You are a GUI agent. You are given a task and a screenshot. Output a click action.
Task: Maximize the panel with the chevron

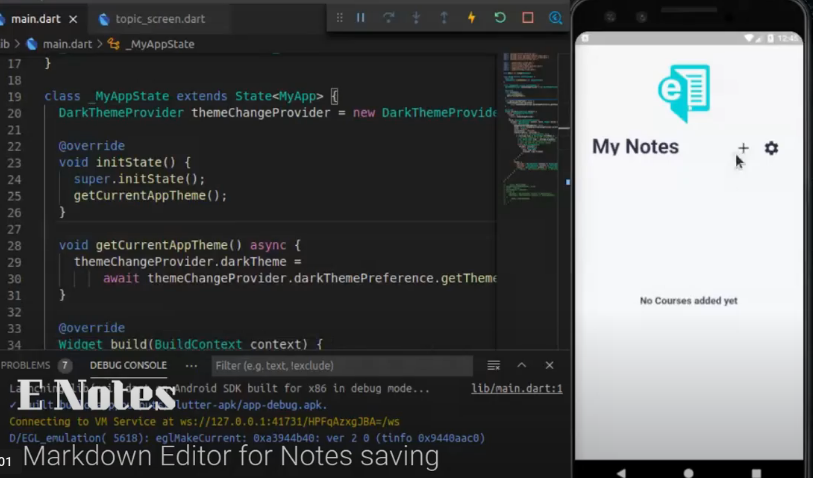pyautogui.click(x=522, y=365)
